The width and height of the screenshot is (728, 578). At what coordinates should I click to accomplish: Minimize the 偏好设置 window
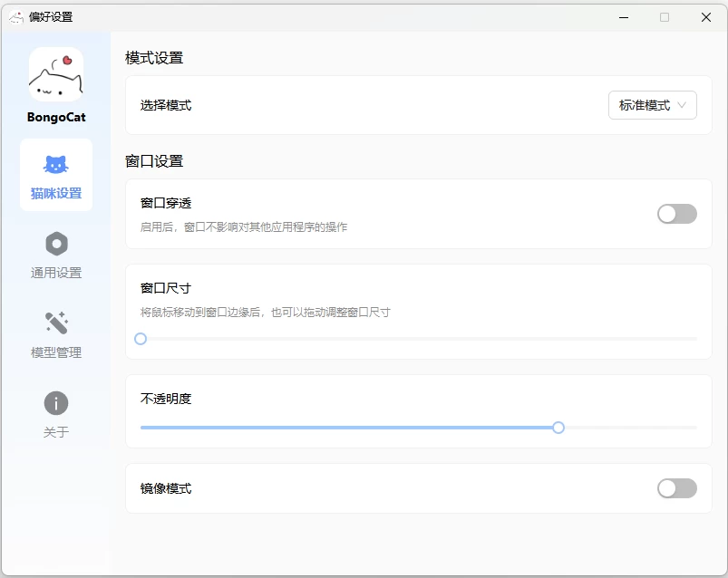click(x=622, y=16)
